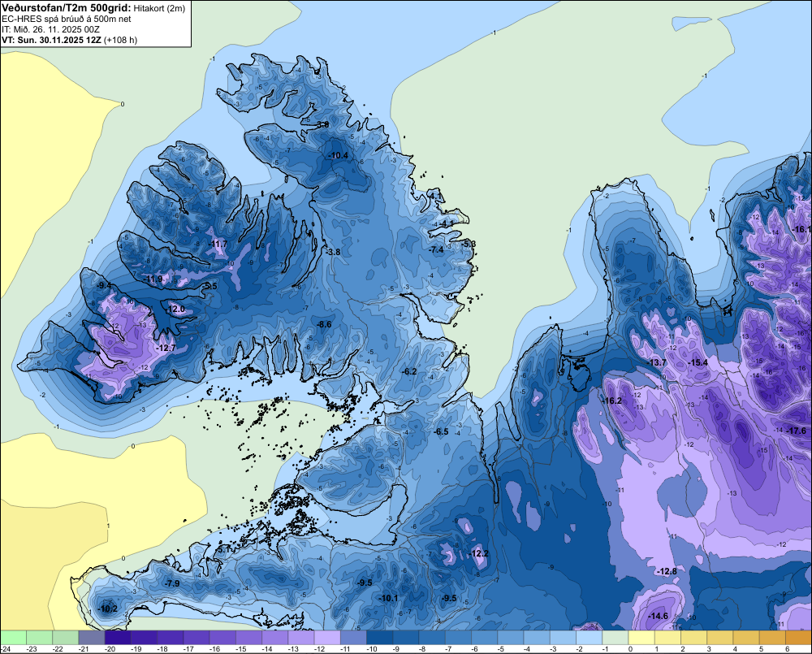Select the -16.2 temperature value
Image resolution: width=812 pixels, height=654 pixels.
point(612,401)
